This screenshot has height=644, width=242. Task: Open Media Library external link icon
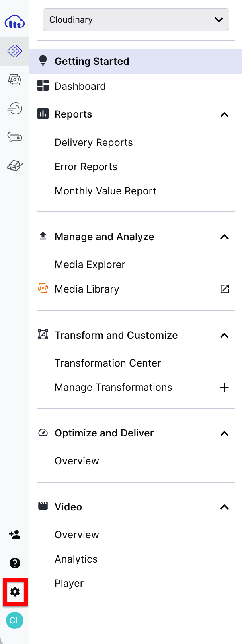point(224,289)
